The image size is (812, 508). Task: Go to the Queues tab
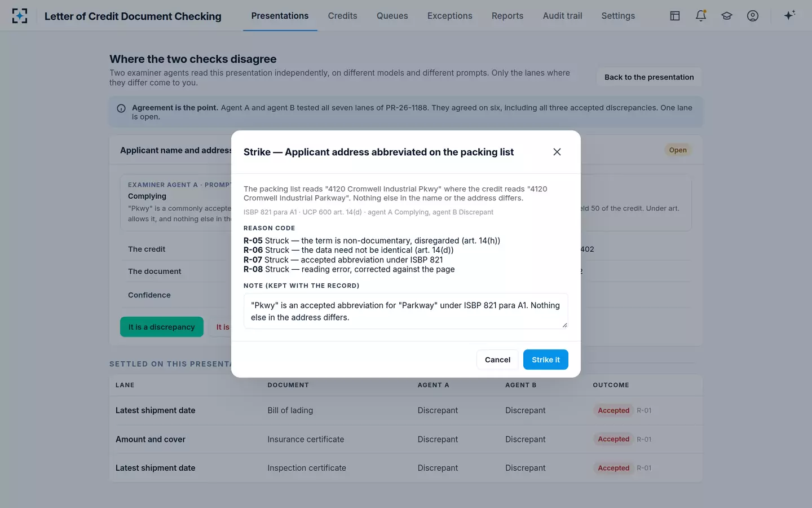pyautogui.click(x=392, y=16)
